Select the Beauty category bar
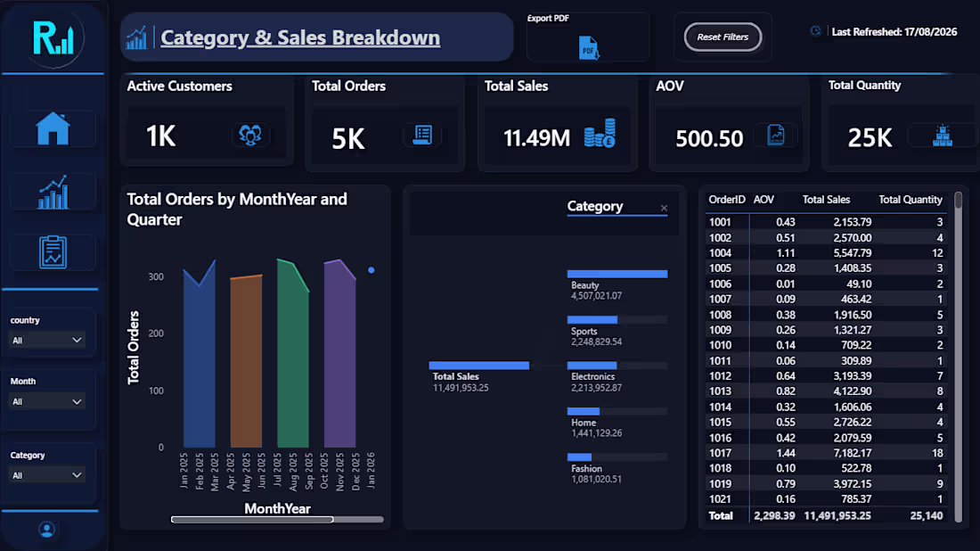980x551 pixels. coord(617,274)
